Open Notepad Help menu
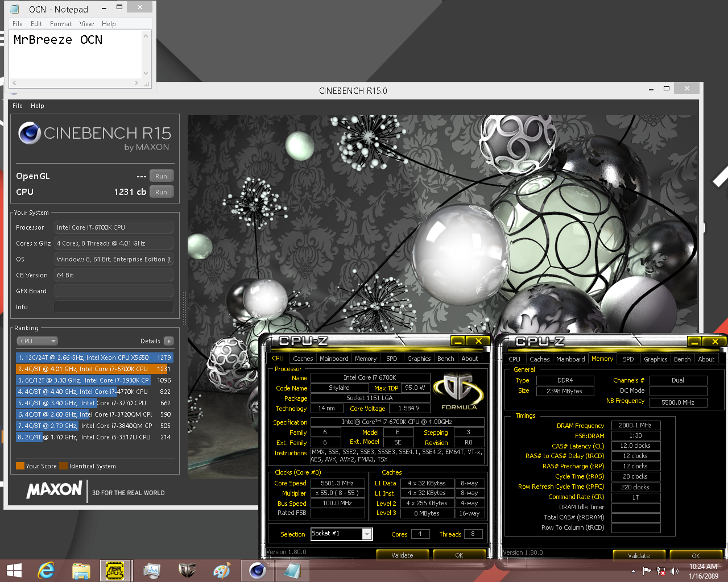 (109, 24)
